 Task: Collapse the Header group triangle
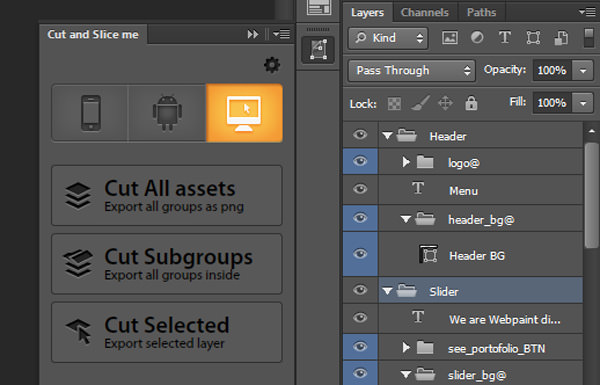[387, 135]
